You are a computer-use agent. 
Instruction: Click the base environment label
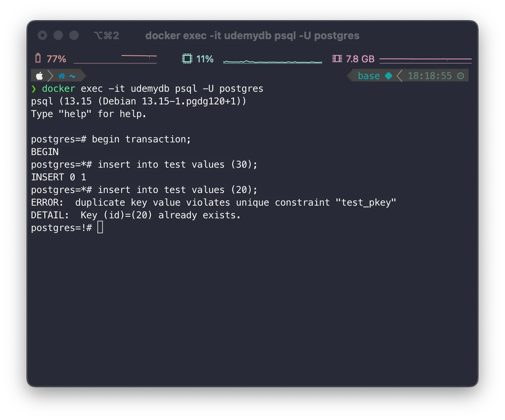369,76
